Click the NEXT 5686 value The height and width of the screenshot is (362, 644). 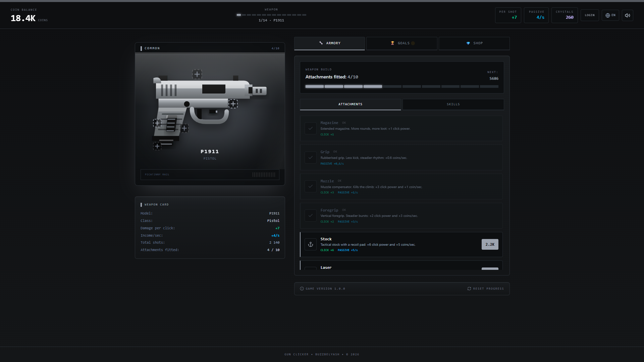coord(494,78)
